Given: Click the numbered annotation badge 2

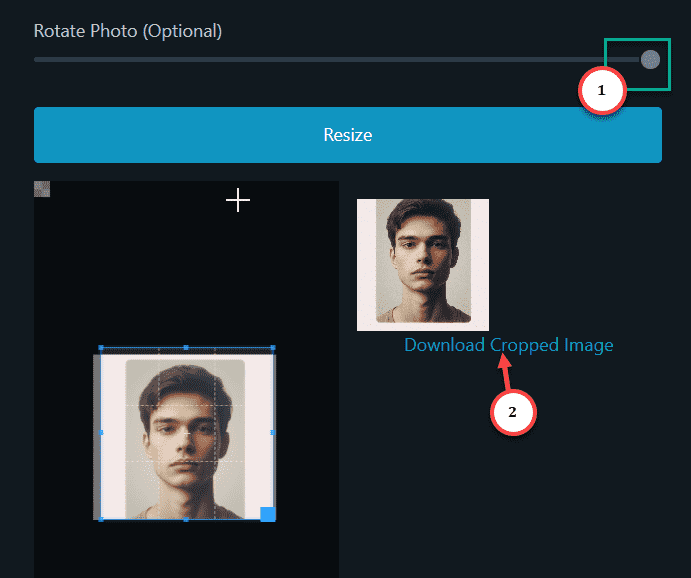Looking at the screenshot, I should [x=513, y=412].
